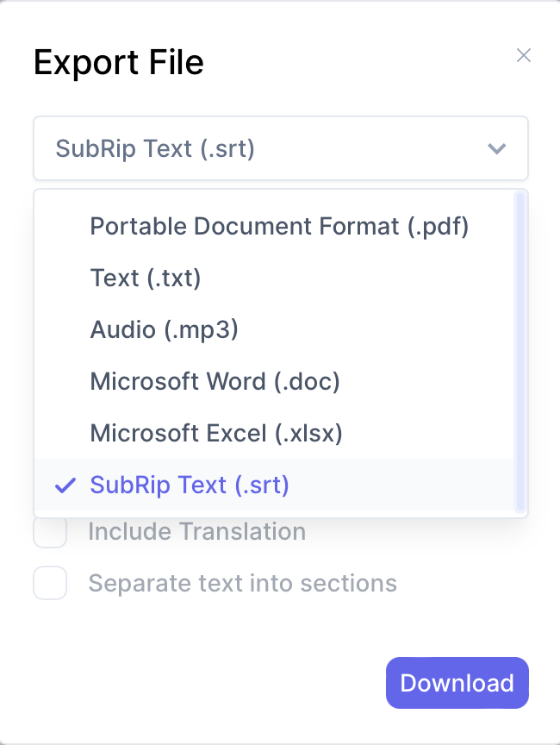Click the Download button
Image resolution: width=560 pixels, height=745 pixels.
click(x=457, y=682)
